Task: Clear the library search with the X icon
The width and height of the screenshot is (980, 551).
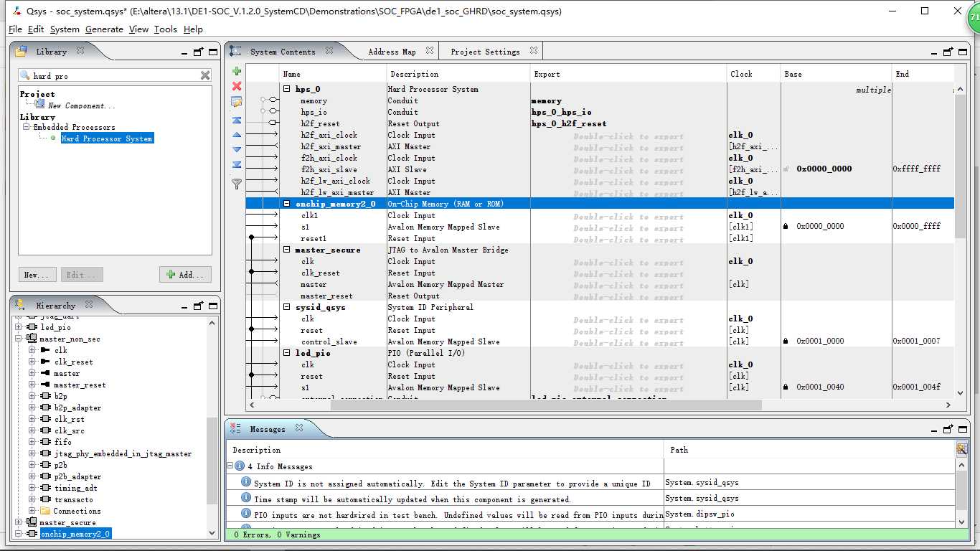Action: 205,75
